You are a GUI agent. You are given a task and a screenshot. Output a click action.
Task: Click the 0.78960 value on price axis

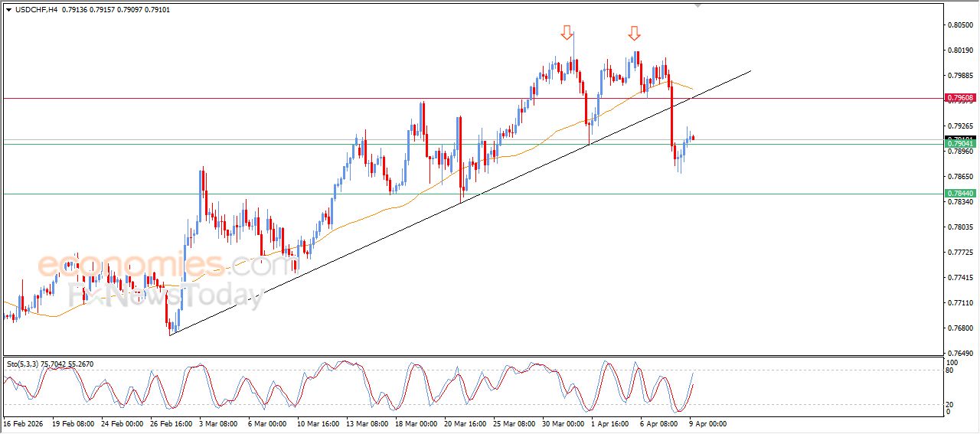point(960,152)
